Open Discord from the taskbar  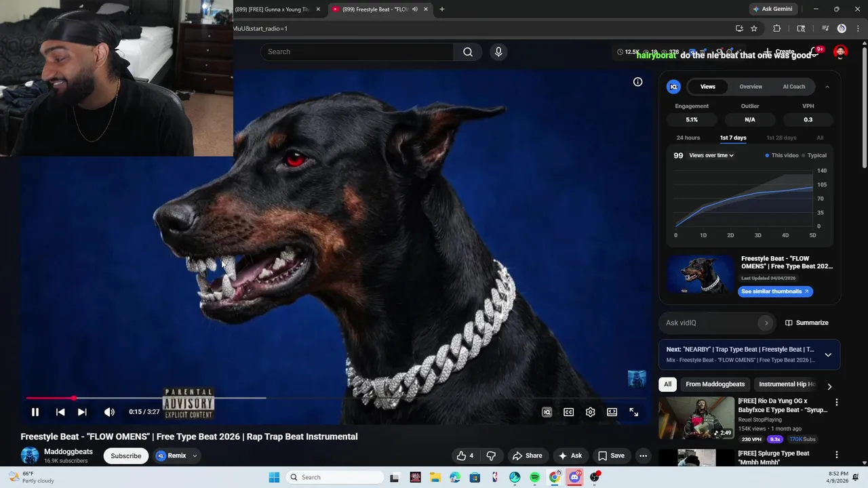point(574,477)
